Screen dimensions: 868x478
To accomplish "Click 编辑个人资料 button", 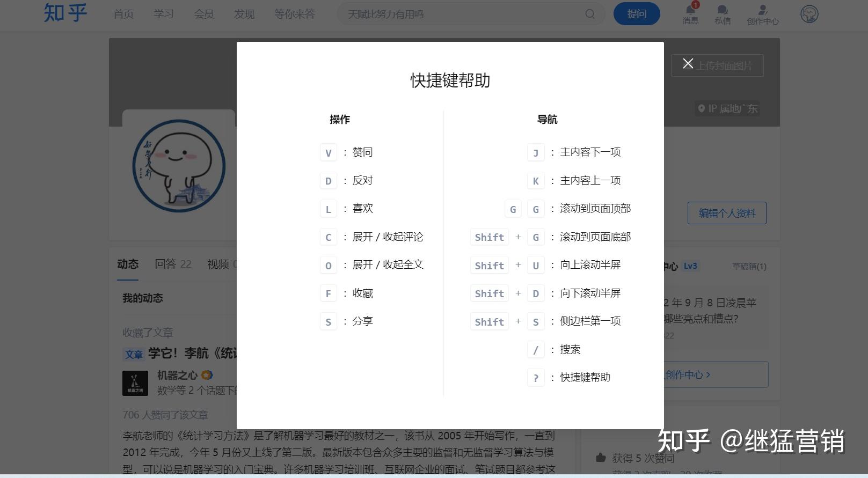I will coord(727,213).
